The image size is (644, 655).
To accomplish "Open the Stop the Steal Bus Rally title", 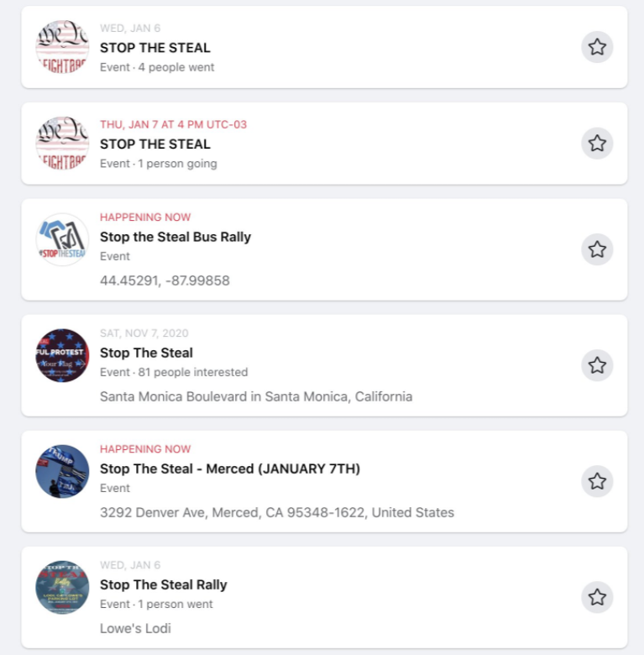I will point(175,237).
